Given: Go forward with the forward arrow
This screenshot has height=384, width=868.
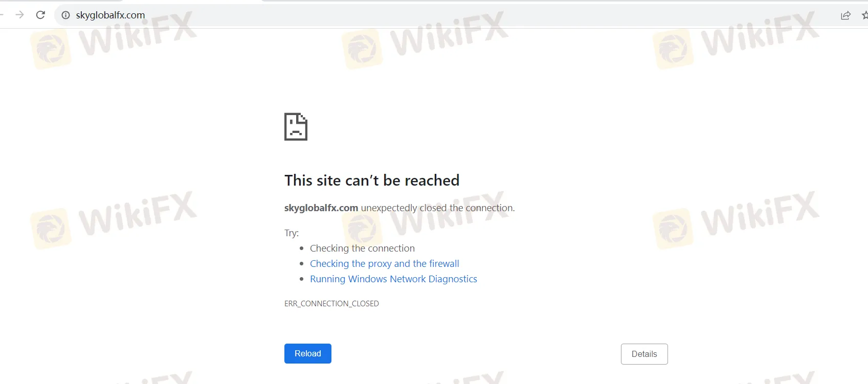Looking at the screenshot, I should tap(19, 15).
